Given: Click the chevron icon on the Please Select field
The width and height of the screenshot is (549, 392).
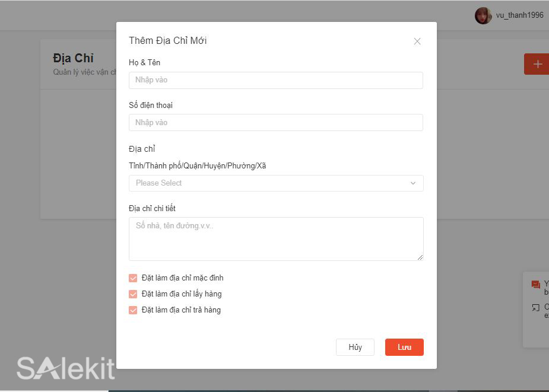Looking at the screenshot, I should pos(412,183).
